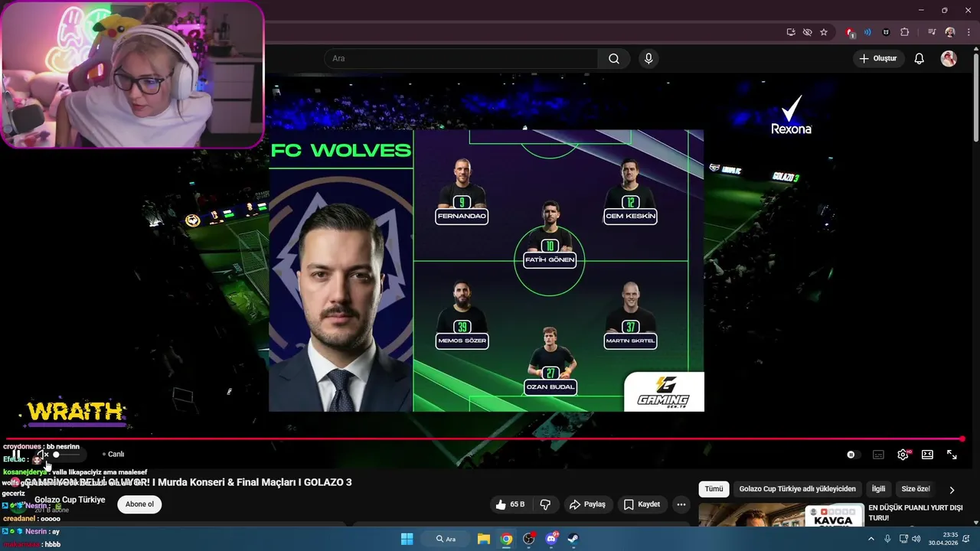Screen dimensions: 980x551
Task: Open the blue sound wave extension
Action: 867,32
